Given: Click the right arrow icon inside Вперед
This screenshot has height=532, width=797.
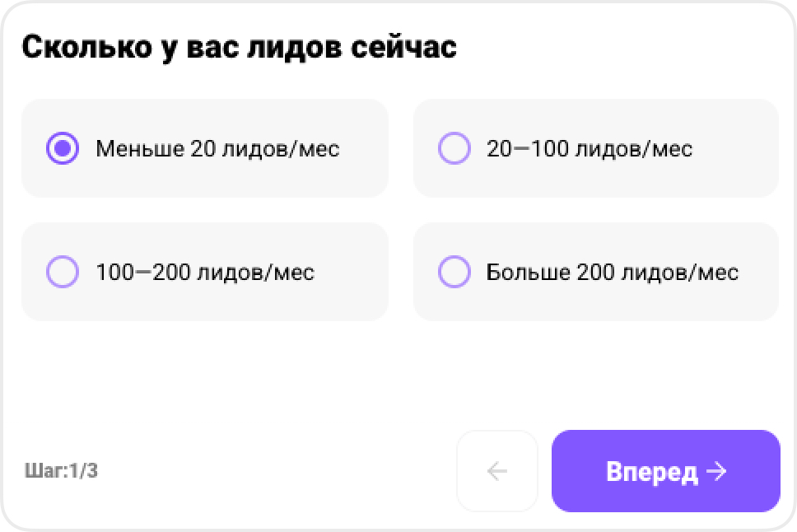Looking at the screenshot, I should (716, 471).
